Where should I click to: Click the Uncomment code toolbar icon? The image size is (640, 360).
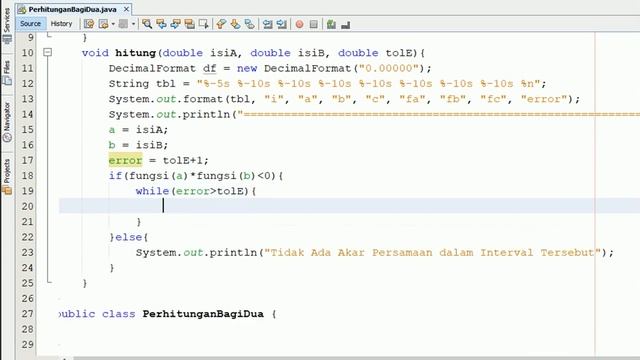pyautogui.click(x=345, y=24)
